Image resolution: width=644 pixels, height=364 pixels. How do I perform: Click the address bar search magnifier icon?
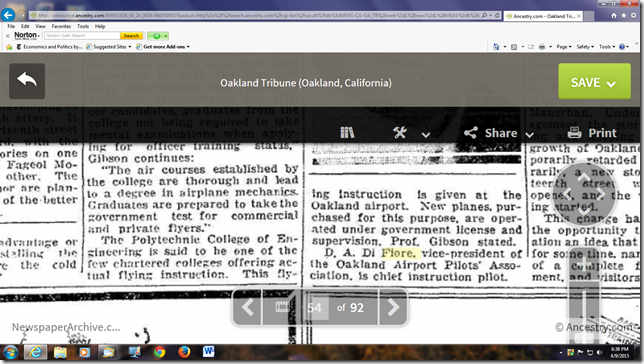(x=485, y=15)
